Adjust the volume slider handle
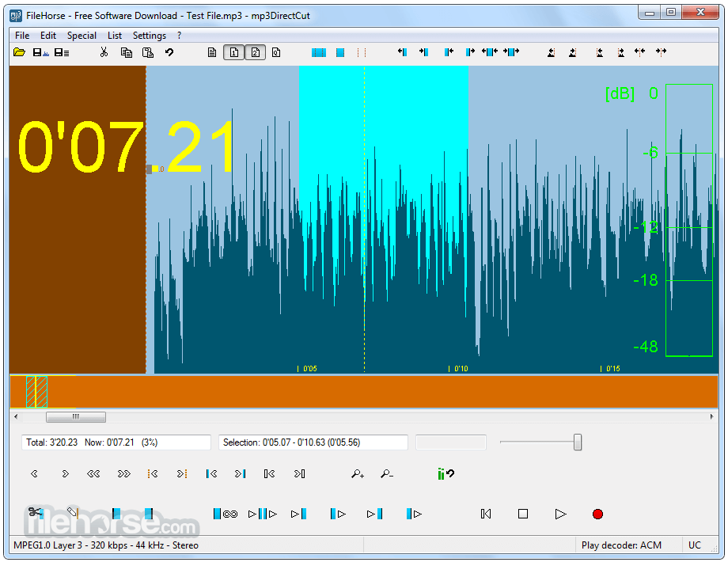The image size is (728, 562). [578, 442]
